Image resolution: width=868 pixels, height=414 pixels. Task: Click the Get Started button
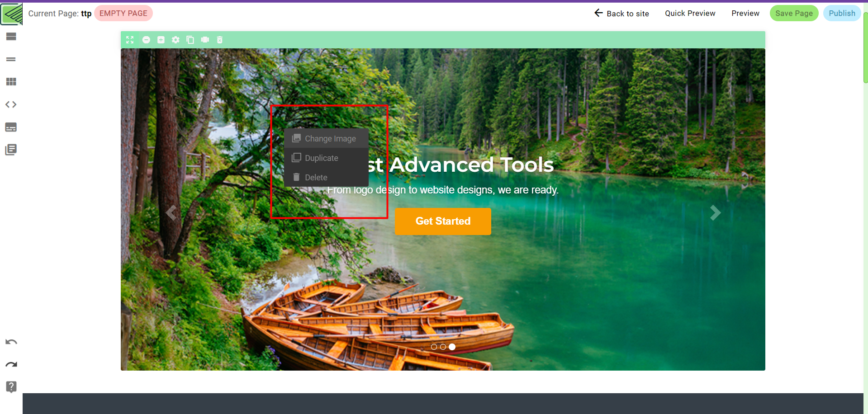pyautogui.click(x=443, y=221)
